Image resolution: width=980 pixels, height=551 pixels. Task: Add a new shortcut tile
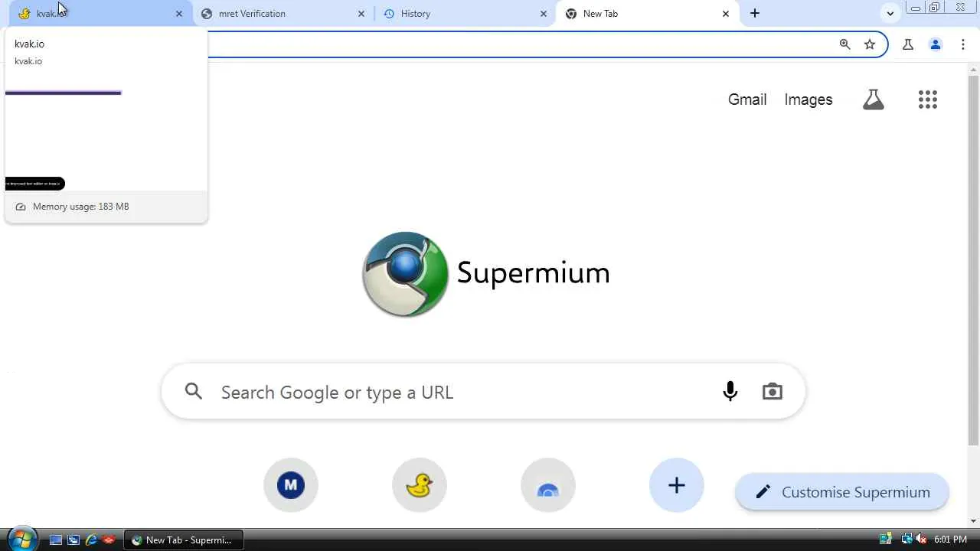[677, 485]
